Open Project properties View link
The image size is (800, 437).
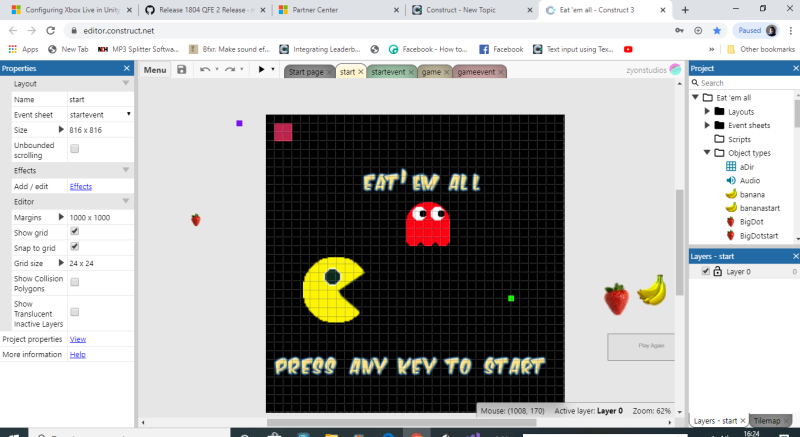pyautogui.click(x=78, y=339)
